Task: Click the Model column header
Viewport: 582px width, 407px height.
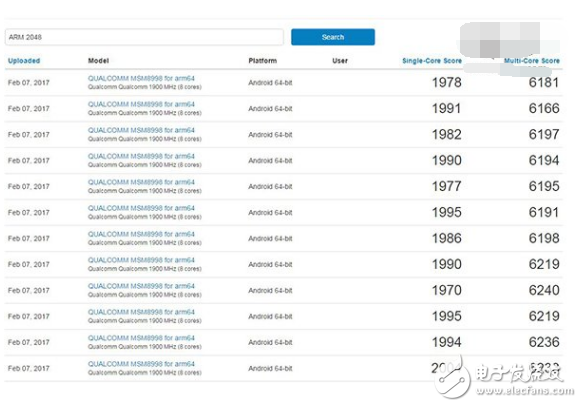Action: pyautogui.click(x=98, y=61)
